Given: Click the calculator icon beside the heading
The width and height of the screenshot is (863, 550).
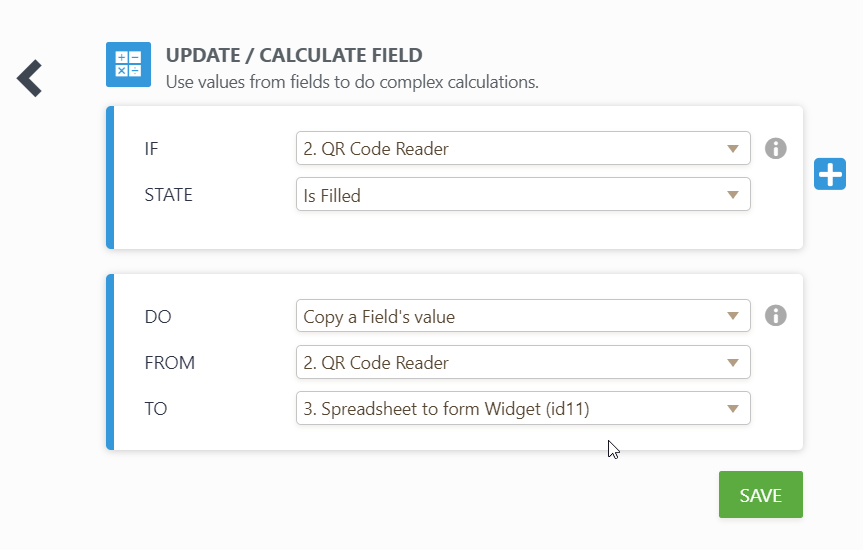Looking at the screenshot, I should [128, 65].
